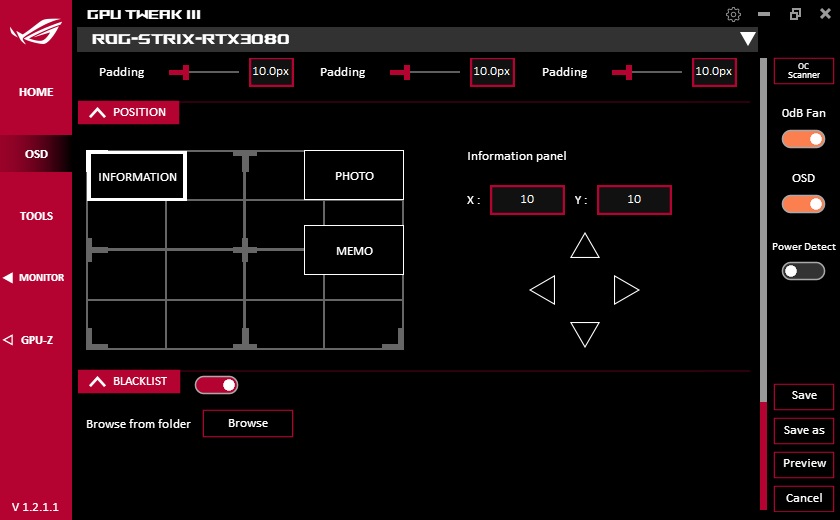Collapse the POSITION section
The height and width of the screenshot is (520, 840).
click(x=129, y=112)
